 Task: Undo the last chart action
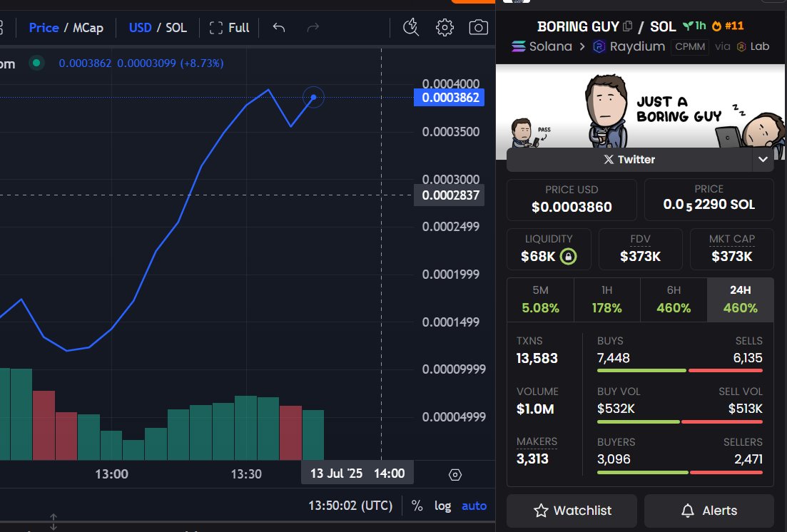(x=279, y=27)
